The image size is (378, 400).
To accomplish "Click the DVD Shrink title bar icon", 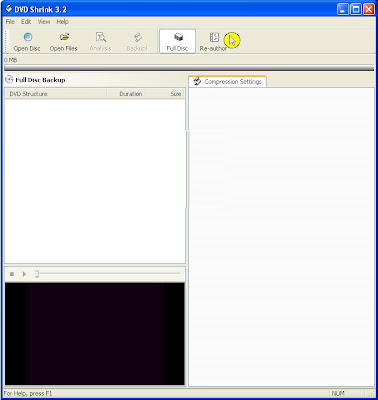I will click(x=9, y=9).
